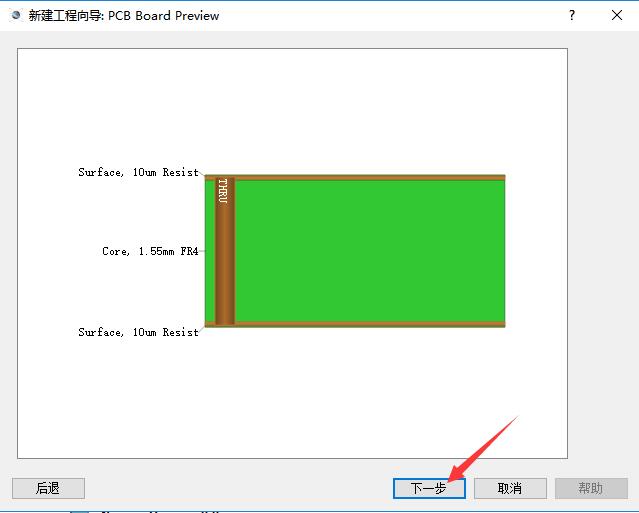Click blank preview area above the board

tap(292, 110)
